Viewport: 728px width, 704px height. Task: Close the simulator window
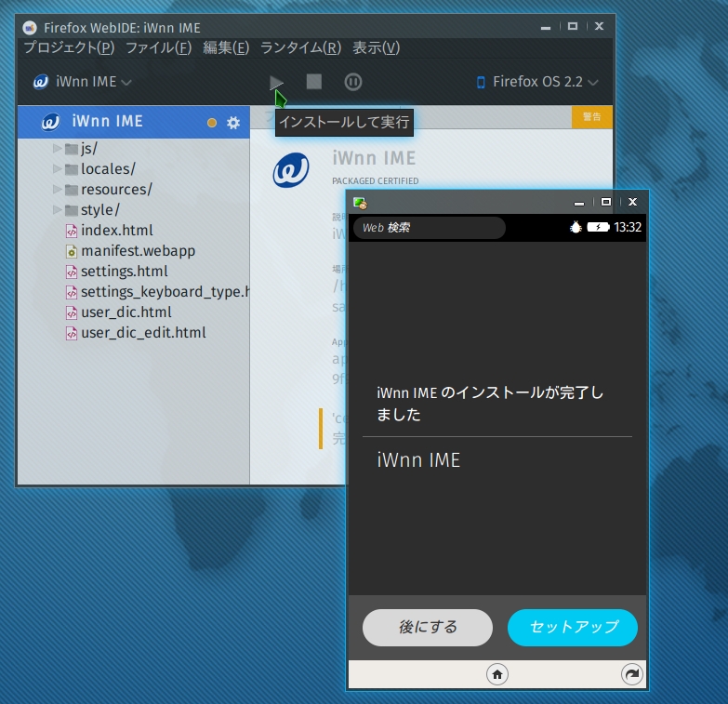point(632,202)
